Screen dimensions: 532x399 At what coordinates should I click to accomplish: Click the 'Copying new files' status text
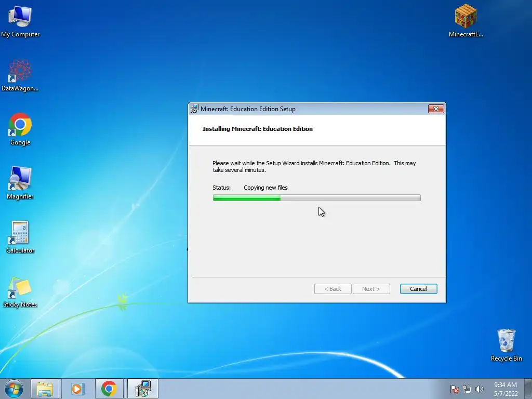(265, 188)
